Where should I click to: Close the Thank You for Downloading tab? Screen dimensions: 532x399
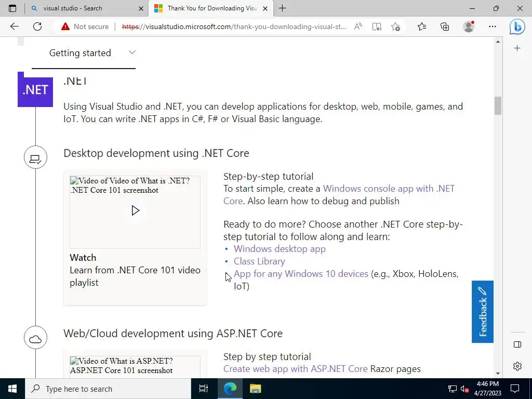click(x=265, y=8)
